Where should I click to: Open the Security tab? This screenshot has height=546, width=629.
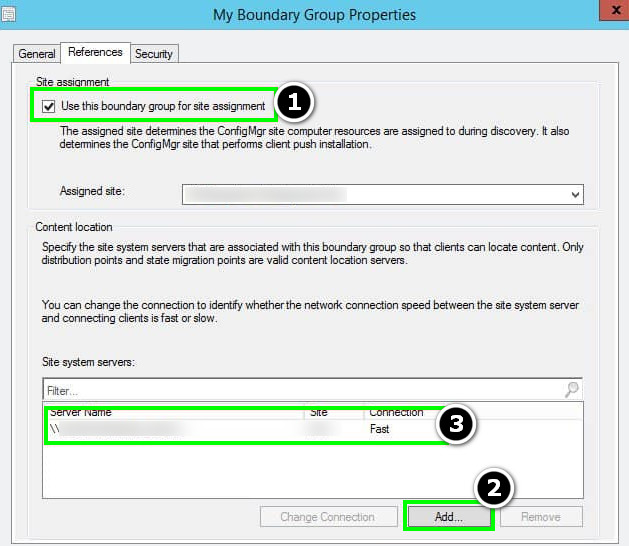(x=154, y=54)
